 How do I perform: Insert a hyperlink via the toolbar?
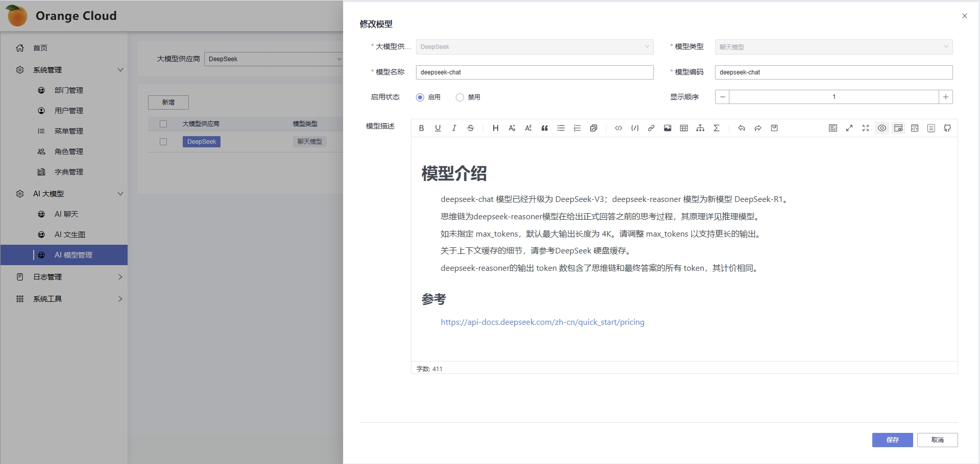coord(651,128)
